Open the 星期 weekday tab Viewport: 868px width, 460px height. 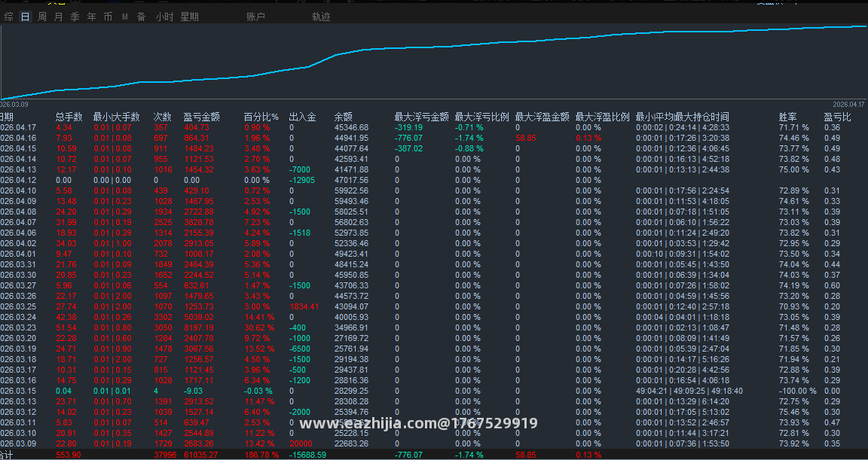click(189, 17)
